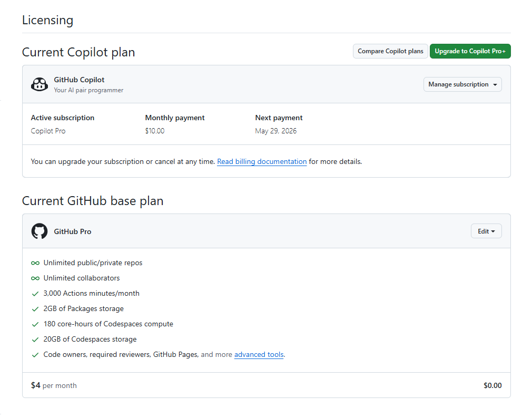Image resolution: width=532 pixels, height=417 pixels.
Task: Click the Licensing page heading
Action: pyautogui.click(x=47, y=20)
